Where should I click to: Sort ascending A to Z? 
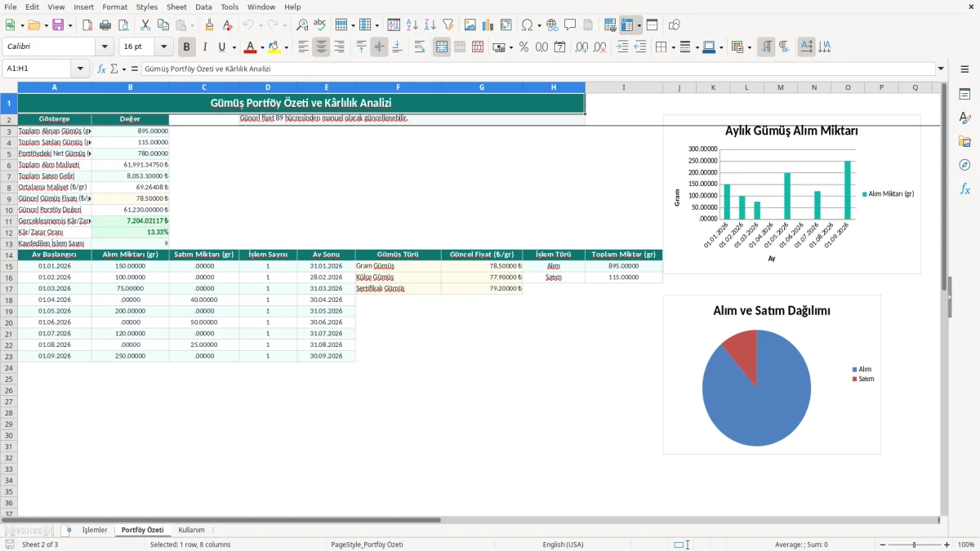(x=412, y=25)
